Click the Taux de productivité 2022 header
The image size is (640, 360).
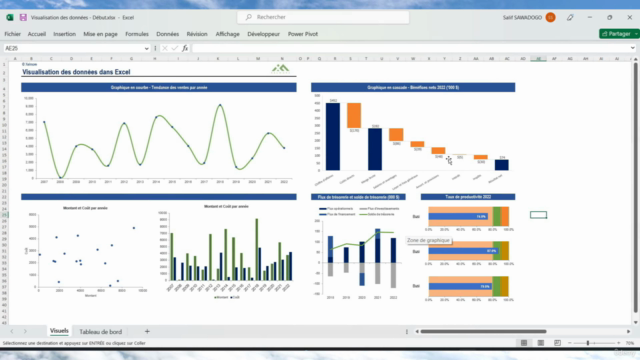click(468, 197)
